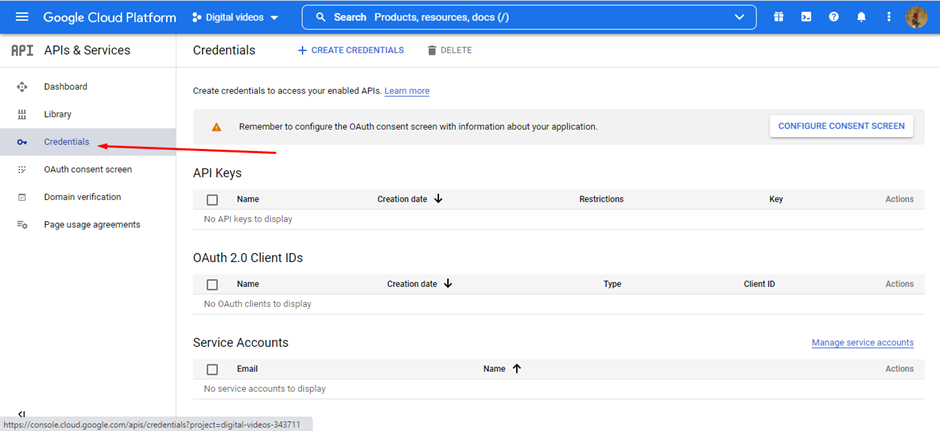
Task: Check the OAuth 2.0 Client IDs select-all checkbox
Action: tap(212, 285)
